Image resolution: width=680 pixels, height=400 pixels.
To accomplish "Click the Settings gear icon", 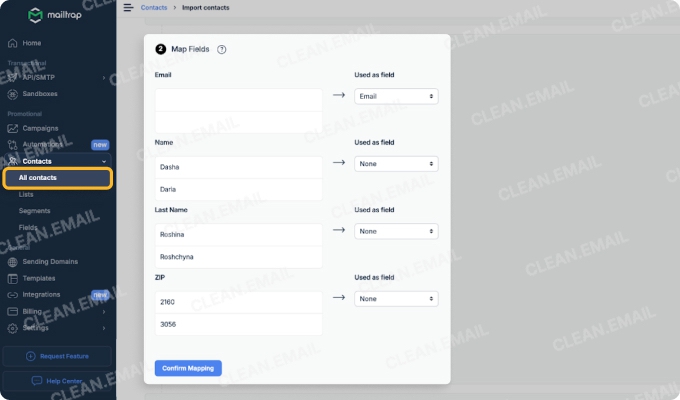I will click(13, 328).
